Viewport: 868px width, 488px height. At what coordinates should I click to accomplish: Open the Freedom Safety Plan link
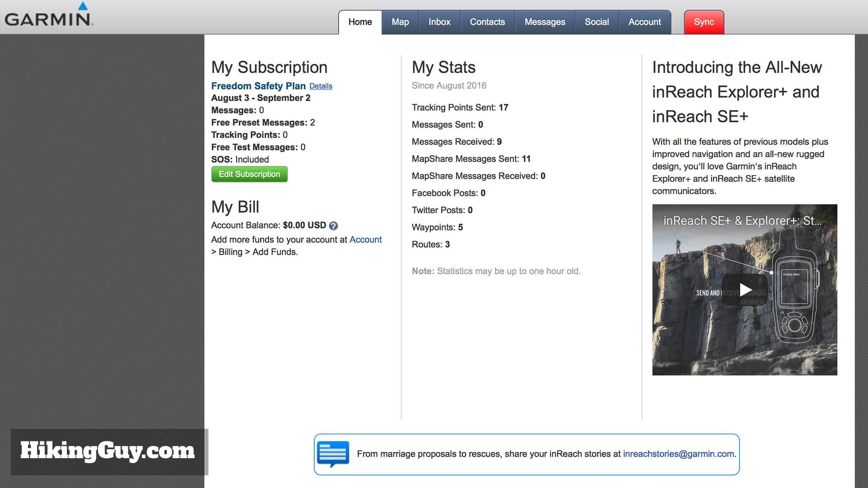click(x=258, y=86)
